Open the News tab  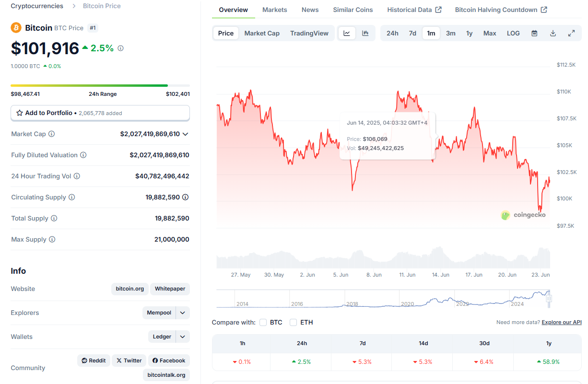tap(310, 10)
